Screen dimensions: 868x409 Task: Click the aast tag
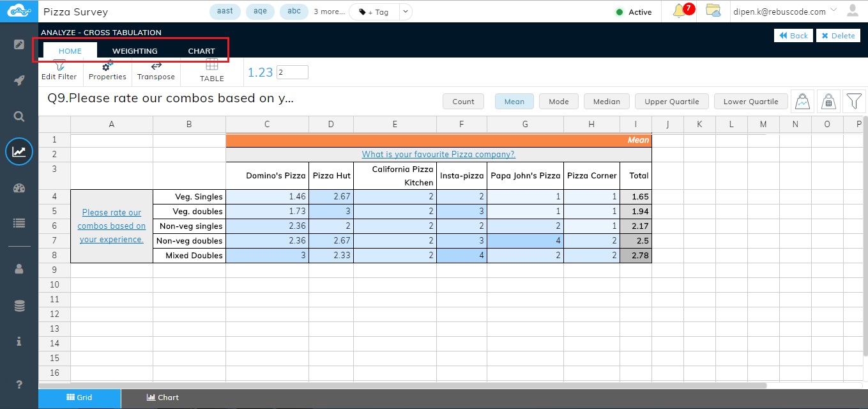click(x=225, y=12)
